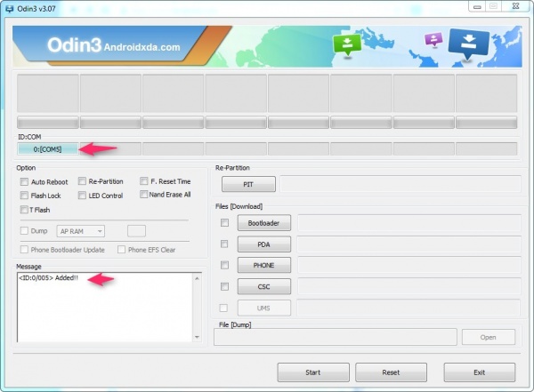Click the UMS button
Screen dimensions: 534x392
click(264, 308)
